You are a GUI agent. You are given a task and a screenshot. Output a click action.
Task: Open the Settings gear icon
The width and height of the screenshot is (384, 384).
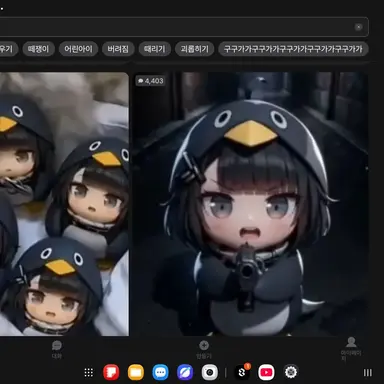[x=291, y=372]
